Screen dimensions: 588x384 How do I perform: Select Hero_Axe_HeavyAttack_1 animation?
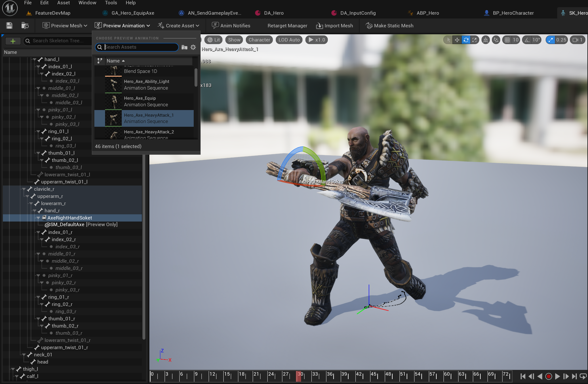coord(144,118)
